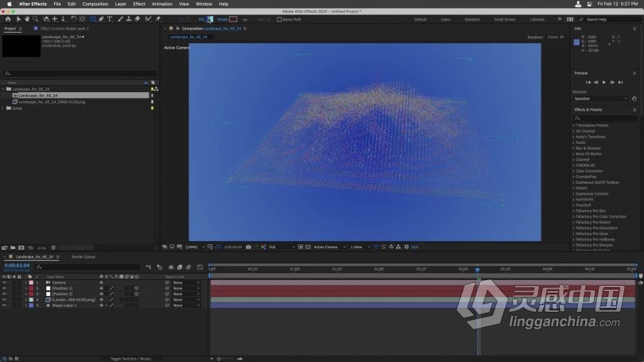Create new folder in Project panel
Screen dimensions: 644x362
[13, 247]
